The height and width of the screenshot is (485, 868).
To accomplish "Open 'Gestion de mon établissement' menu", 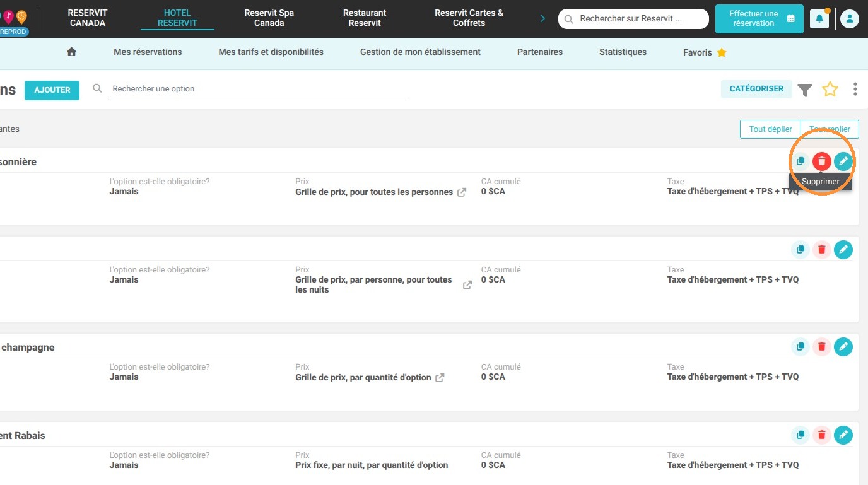I will [x=420, y=52].
